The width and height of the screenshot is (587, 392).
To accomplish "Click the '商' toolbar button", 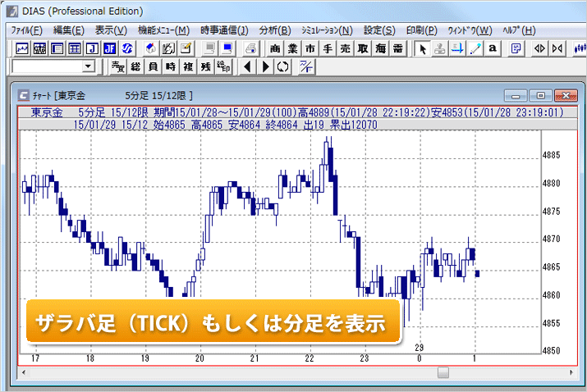I will click(x=275, y=49).
